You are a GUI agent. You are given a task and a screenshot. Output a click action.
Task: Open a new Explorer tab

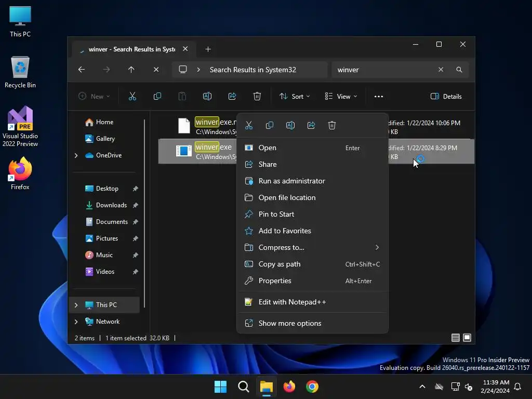coord(208,49)
